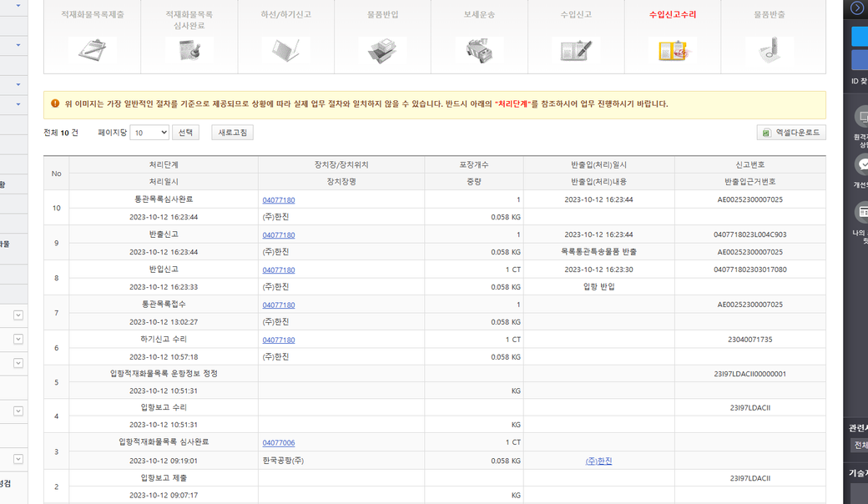The image size is (868, 504).
Task: Expand the right side panel arrow button
Action: (857, 8)
